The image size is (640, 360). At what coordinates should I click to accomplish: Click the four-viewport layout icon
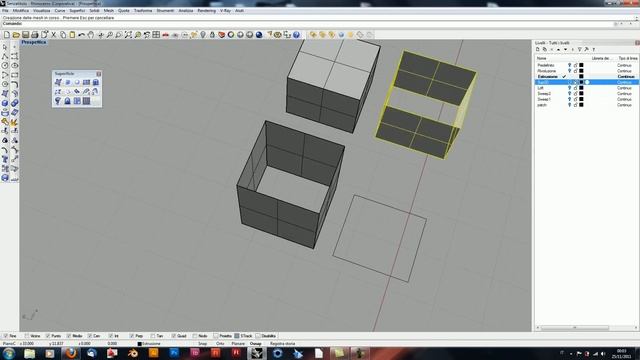tap(156, 35)
